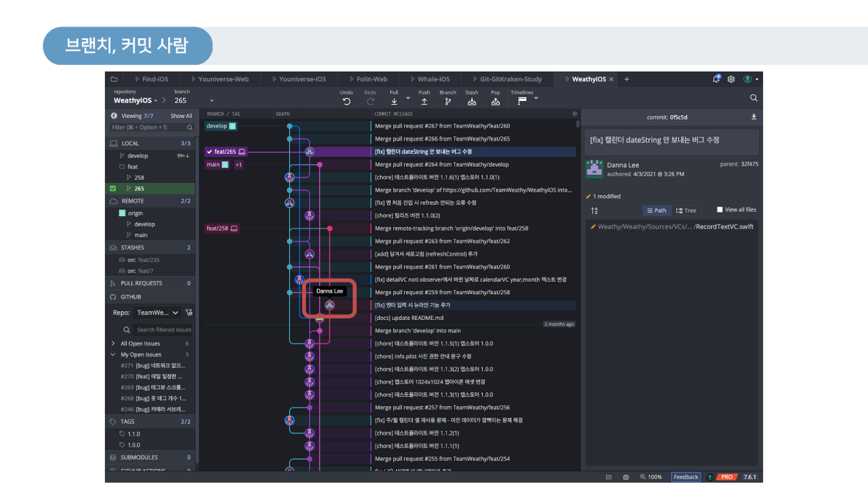This screenshot has width=868, height=488.
Task: Click the zoom 100% indicator
Action: point(651,477)
